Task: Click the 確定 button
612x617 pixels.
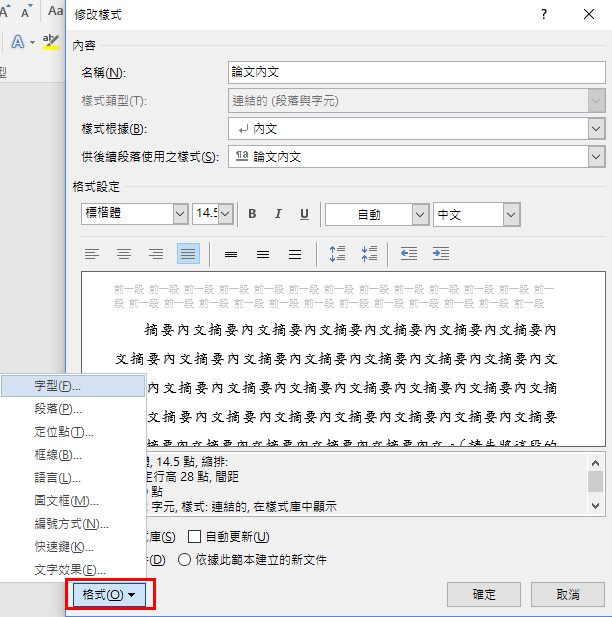Action: (x=484, y=594)
